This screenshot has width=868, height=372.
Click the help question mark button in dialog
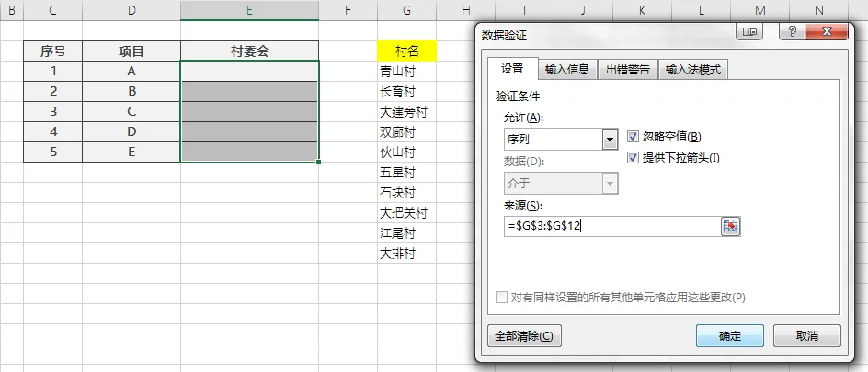click(792, 32)
